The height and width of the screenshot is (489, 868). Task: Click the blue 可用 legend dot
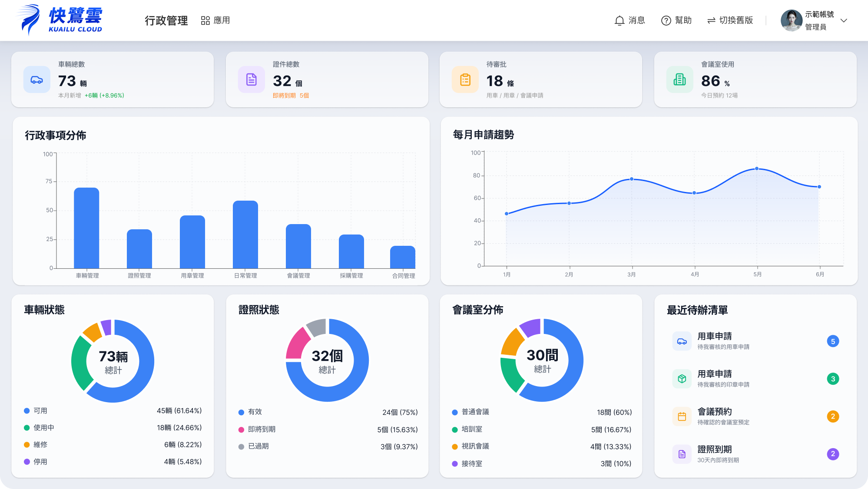(27, 411)
